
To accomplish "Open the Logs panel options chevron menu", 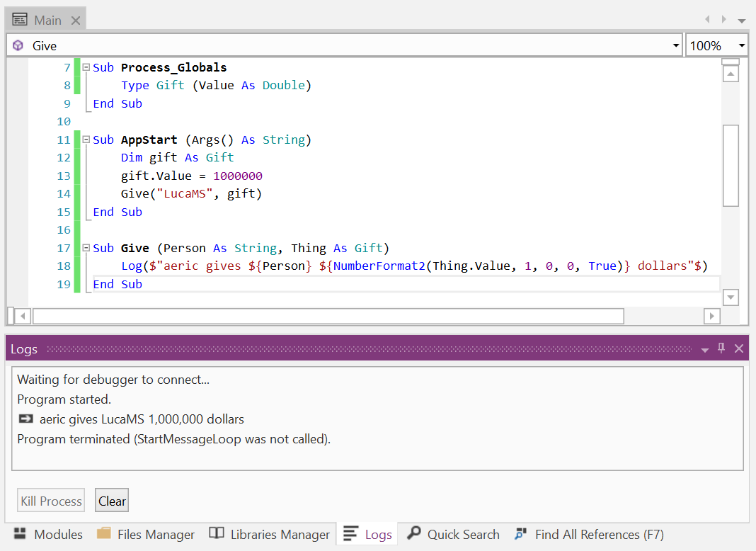I will pyautogui.click(x=704, y=348).
